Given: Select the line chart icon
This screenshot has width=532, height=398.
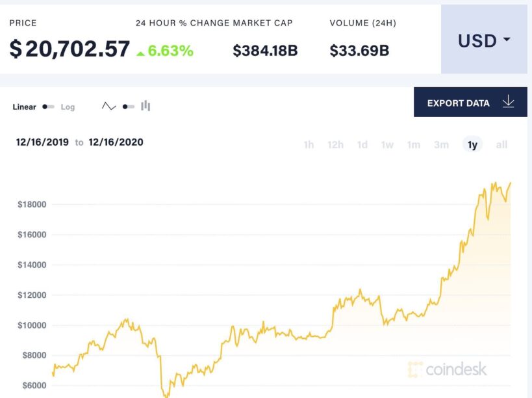Looking at the screenshot, I should tap(108, 106).
